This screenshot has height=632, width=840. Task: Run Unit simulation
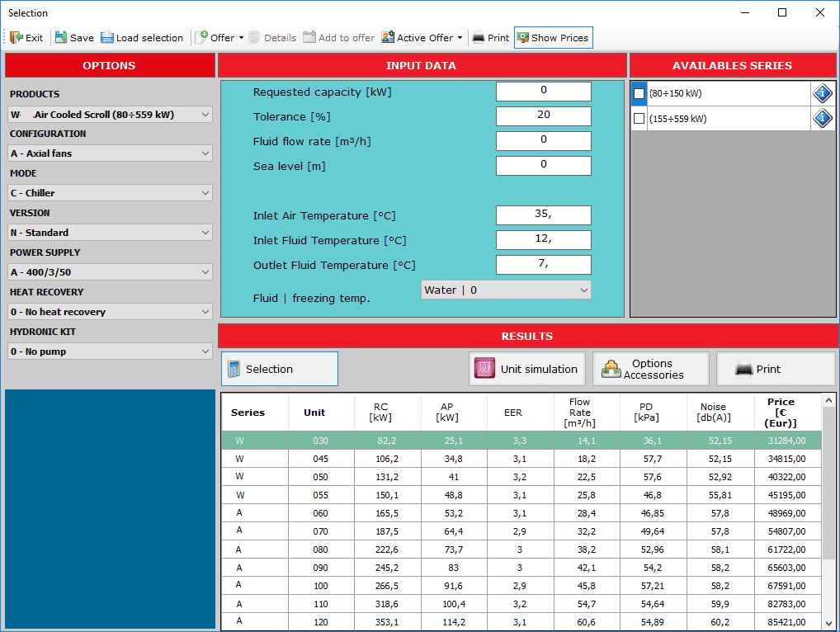527,369
